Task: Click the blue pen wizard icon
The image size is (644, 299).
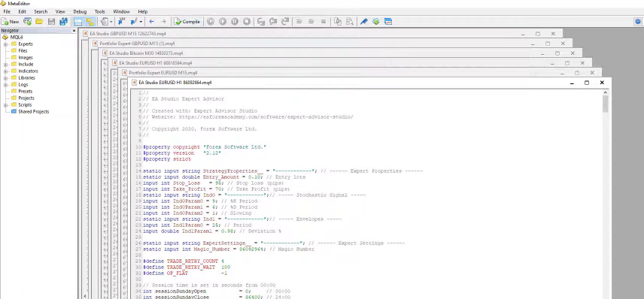Action: [x=364, y=22]
